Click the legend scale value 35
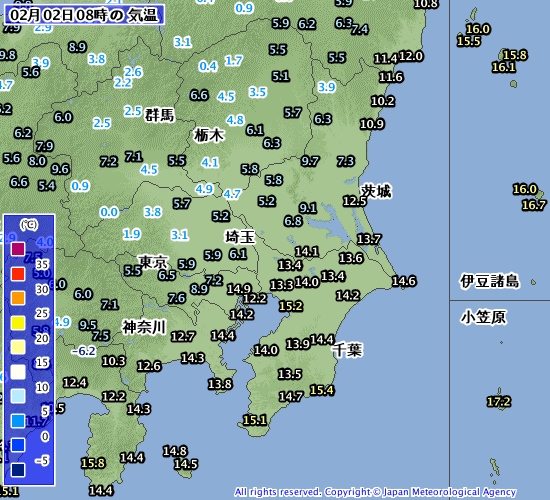The height and width of the screenshot is (500, 550). [x=42, y=264]
